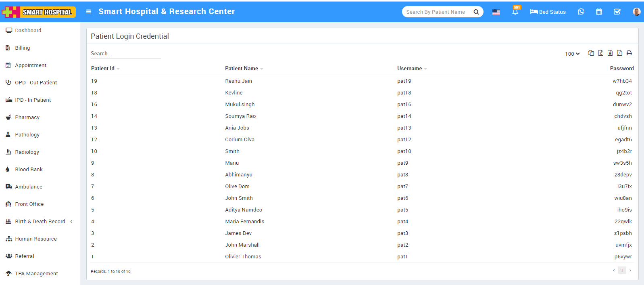The height and width of the screenshot is (285, 644).
Task: Click the Records 1 to 16 of 16 text
Action: coord(110,272)
